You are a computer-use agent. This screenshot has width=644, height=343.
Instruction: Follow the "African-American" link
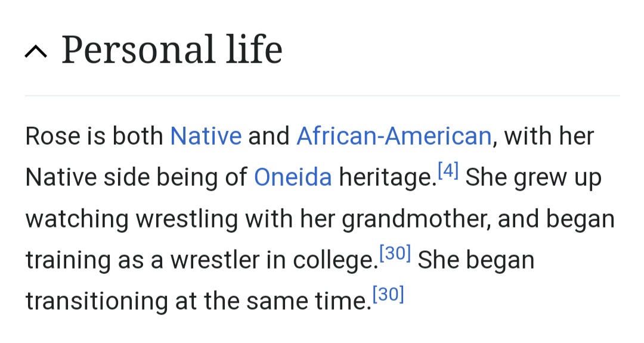(x=394, y=136)
